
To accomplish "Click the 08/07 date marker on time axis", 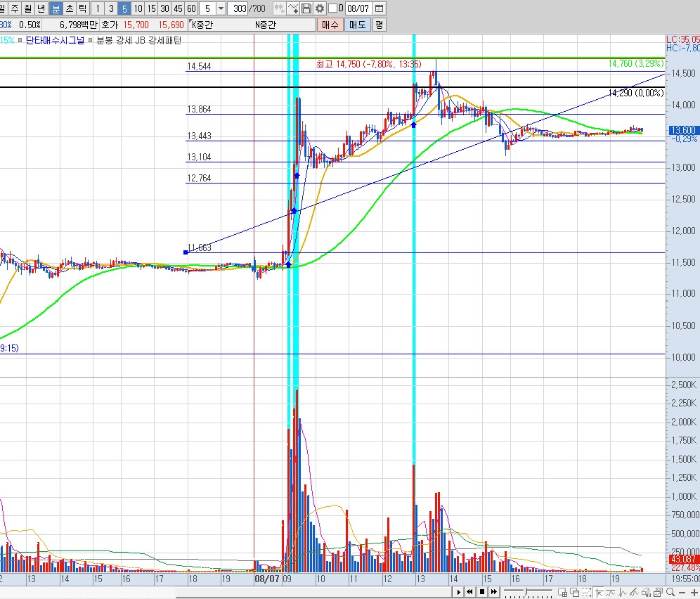I will coord(267,579).
